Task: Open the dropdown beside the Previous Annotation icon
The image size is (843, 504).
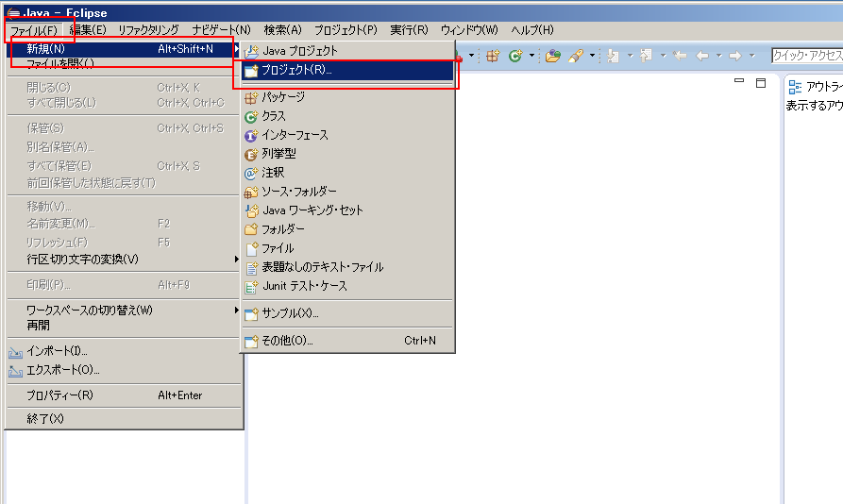Action: pos(663,56)
